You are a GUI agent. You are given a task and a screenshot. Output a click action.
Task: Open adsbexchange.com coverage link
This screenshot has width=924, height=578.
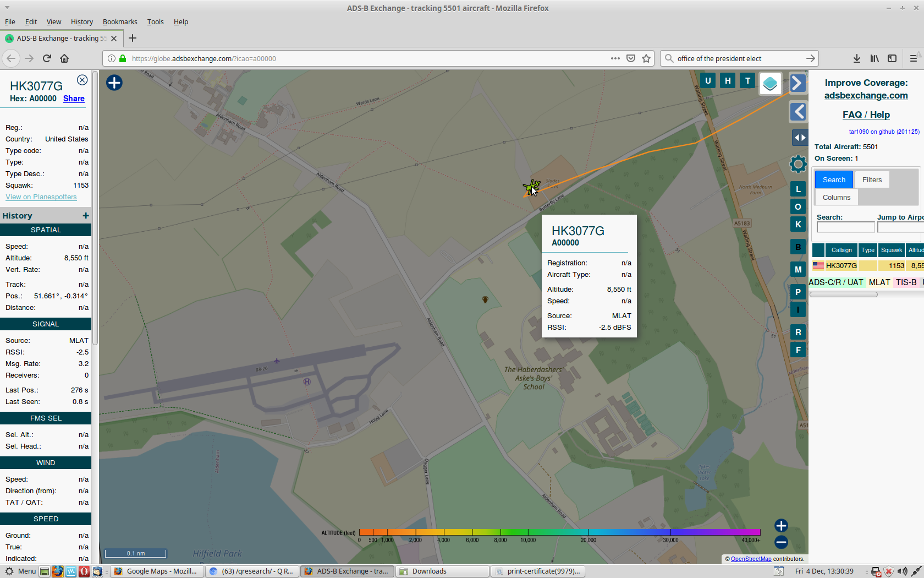[x=866, y=95]
